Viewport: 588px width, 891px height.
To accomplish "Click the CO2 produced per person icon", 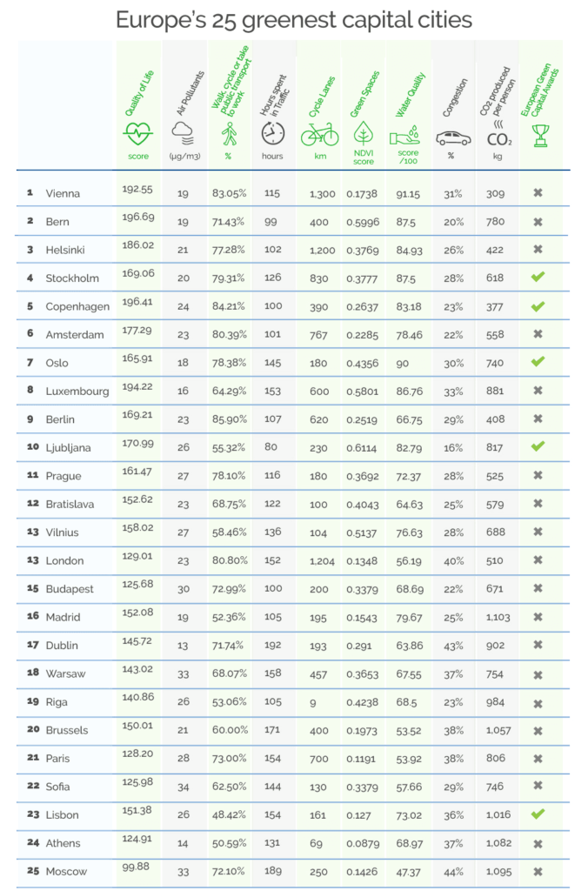I will pos(498,133).
